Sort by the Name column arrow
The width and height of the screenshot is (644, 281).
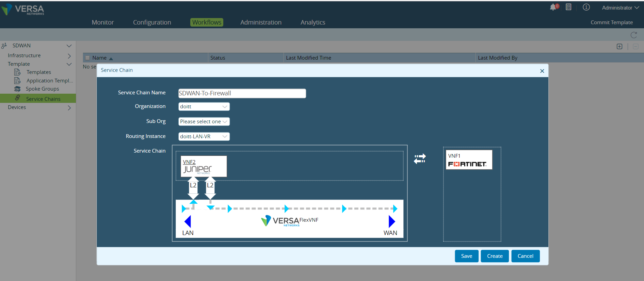tap(111, 59)
